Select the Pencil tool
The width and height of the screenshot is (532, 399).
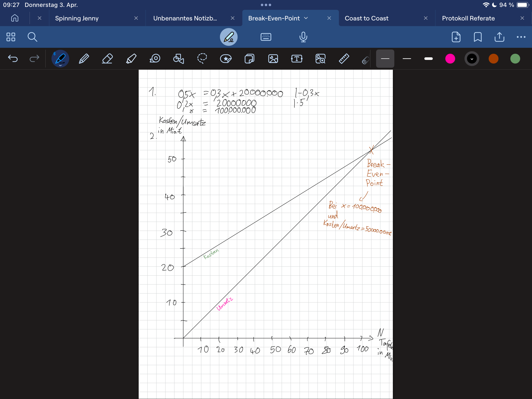[x=84, y=59]
